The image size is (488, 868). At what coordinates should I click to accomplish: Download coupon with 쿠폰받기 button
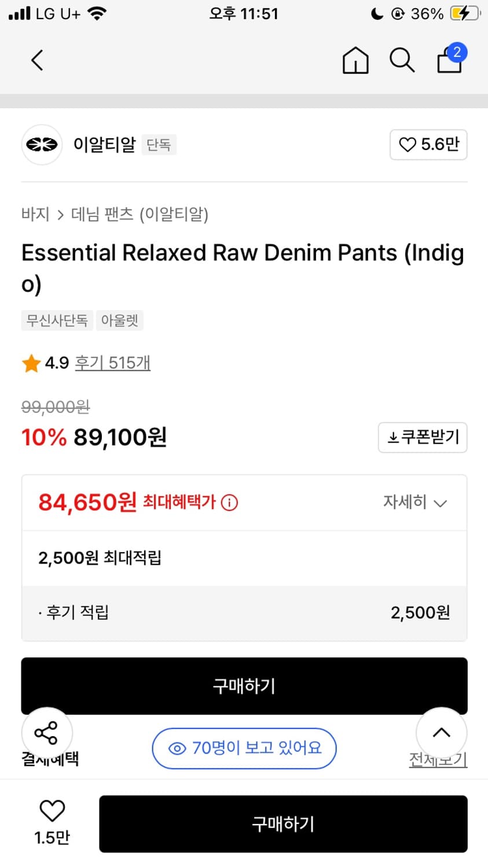click(x=423, y=437)
